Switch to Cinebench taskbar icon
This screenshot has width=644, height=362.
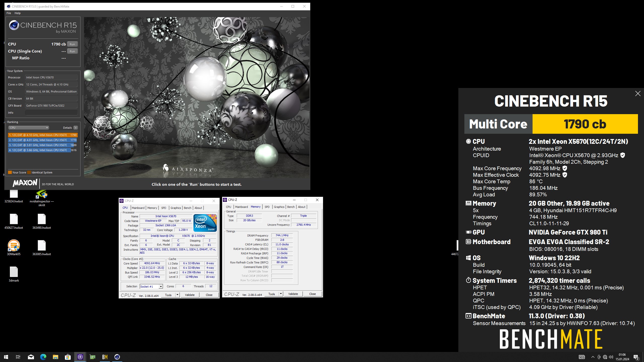click(x=117, y=357)
